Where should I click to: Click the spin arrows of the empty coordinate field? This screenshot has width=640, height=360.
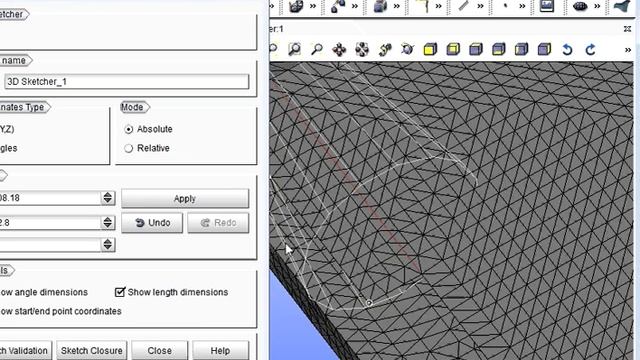click(108, 244)
